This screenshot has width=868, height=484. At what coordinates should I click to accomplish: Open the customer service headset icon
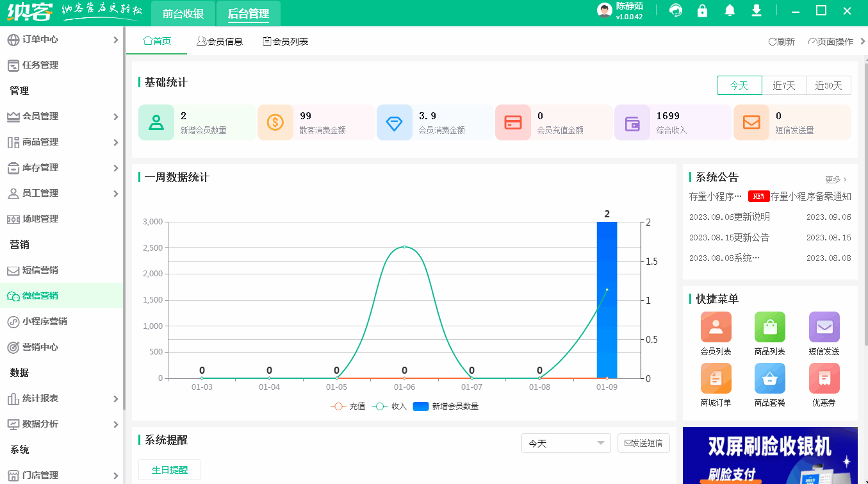(x=675, y=11)
